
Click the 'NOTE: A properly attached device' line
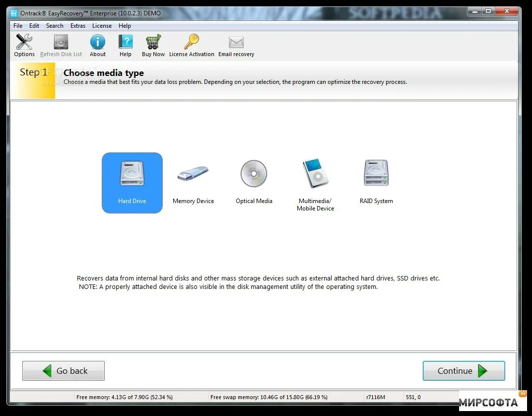[228, 287]
